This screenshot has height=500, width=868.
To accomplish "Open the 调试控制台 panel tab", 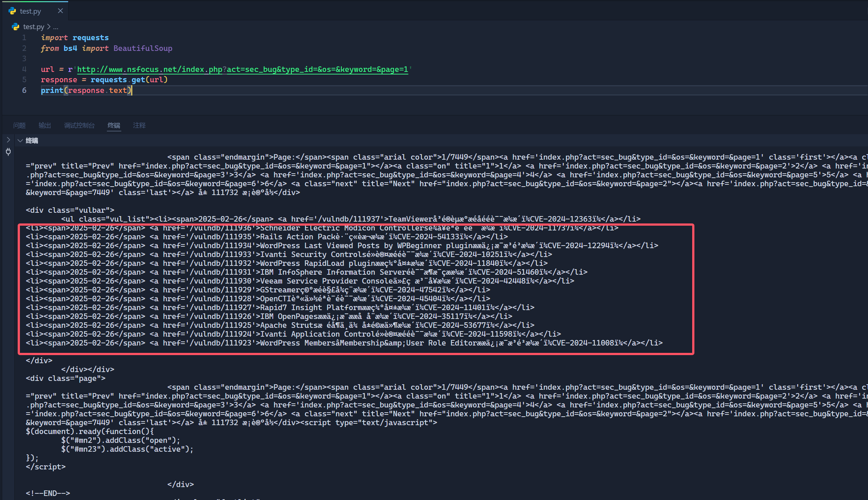I will click(79, 125).
